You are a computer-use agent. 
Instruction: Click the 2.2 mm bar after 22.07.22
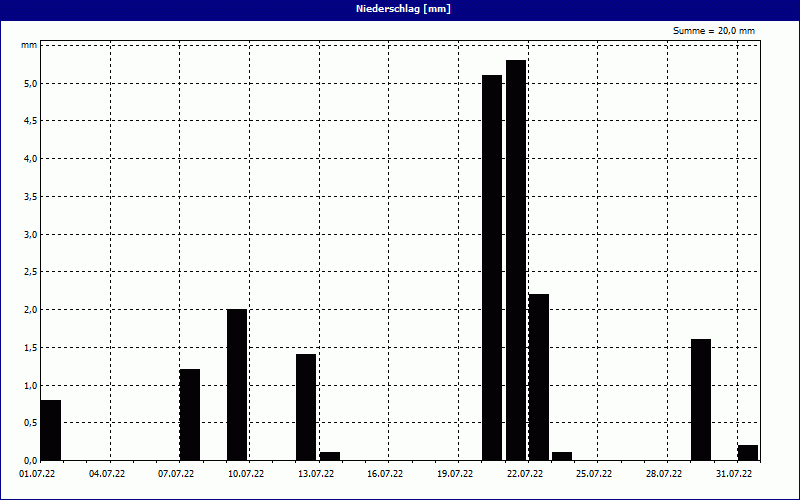point(539,377)
